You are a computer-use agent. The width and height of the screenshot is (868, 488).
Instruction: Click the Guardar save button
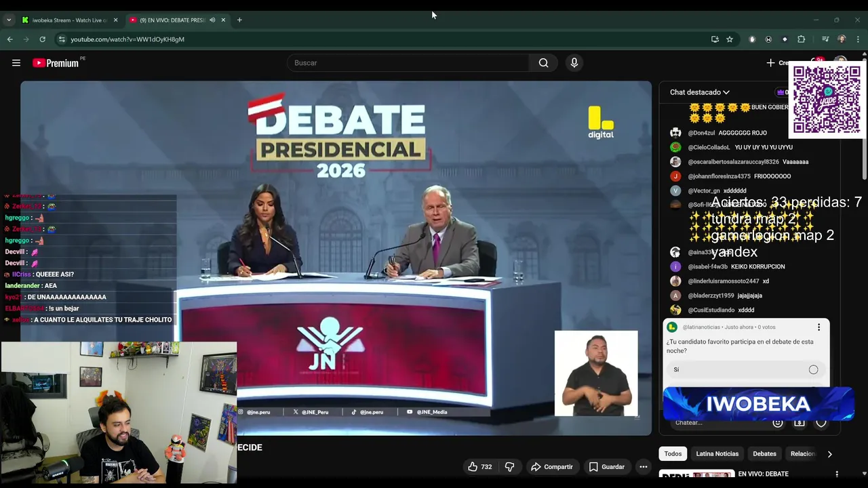coord(606,467)
